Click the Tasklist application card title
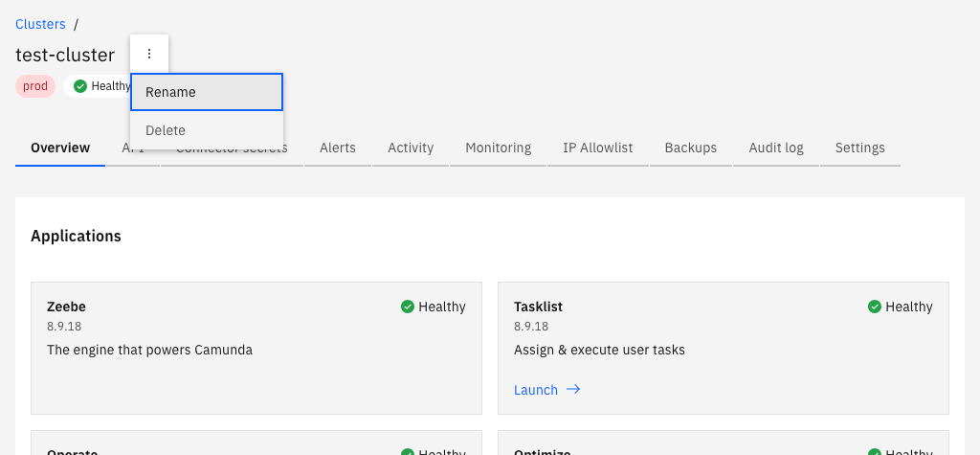Image resolution: width=980 pixels, height=455 pixels. (538, 307)
